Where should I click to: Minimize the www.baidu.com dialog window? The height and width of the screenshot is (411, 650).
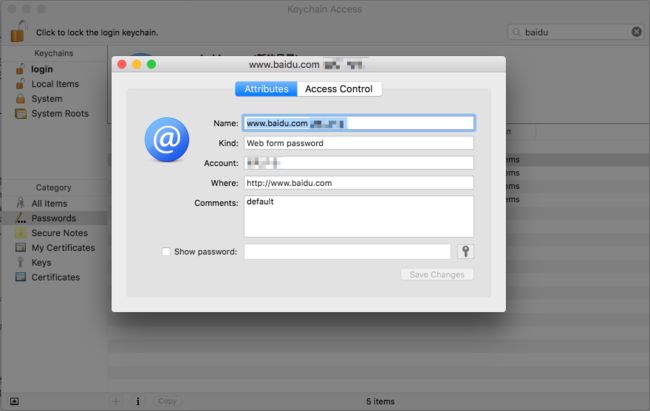(x=137, y=64)
